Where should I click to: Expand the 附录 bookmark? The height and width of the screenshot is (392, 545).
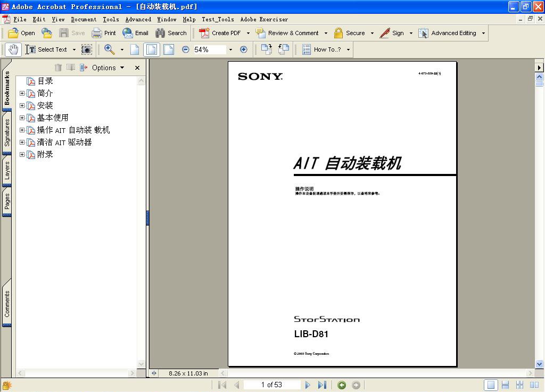point(22,154)
